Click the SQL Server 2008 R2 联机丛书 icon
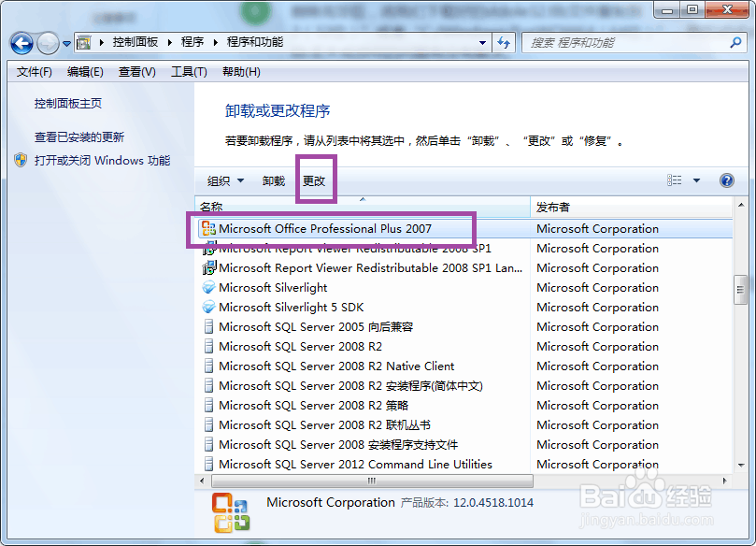Screen dimensions: 756x546 click(x=208, y=425)
